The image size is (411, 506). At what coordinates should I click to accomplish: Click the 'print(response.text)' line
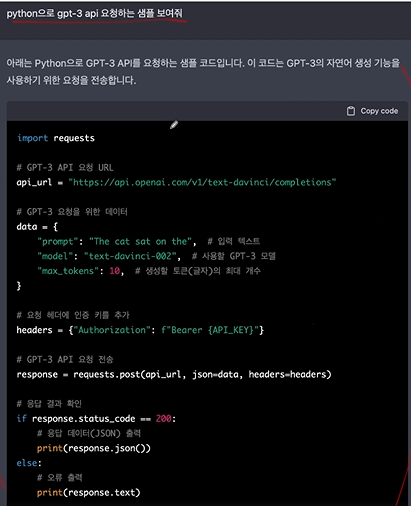[x=89, y=493]
